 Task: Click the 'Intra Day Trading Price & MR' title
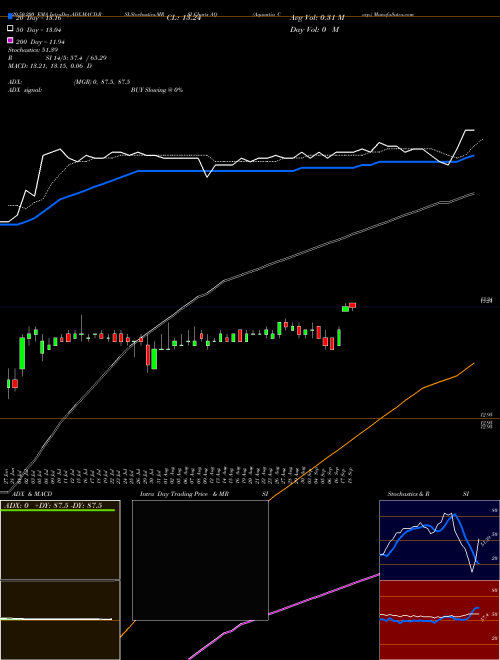click(184, 494)
